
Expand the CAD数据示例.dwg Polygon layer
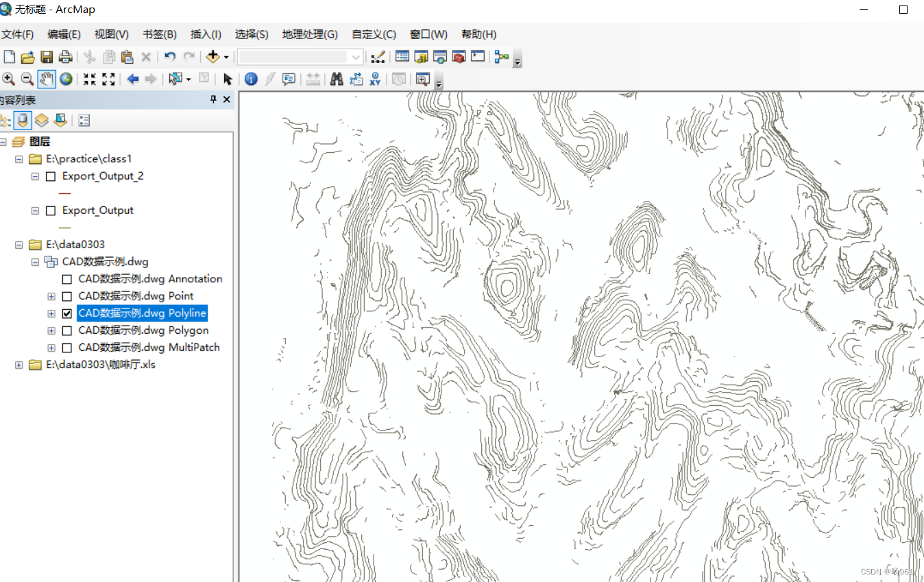(x=51, y=330)
